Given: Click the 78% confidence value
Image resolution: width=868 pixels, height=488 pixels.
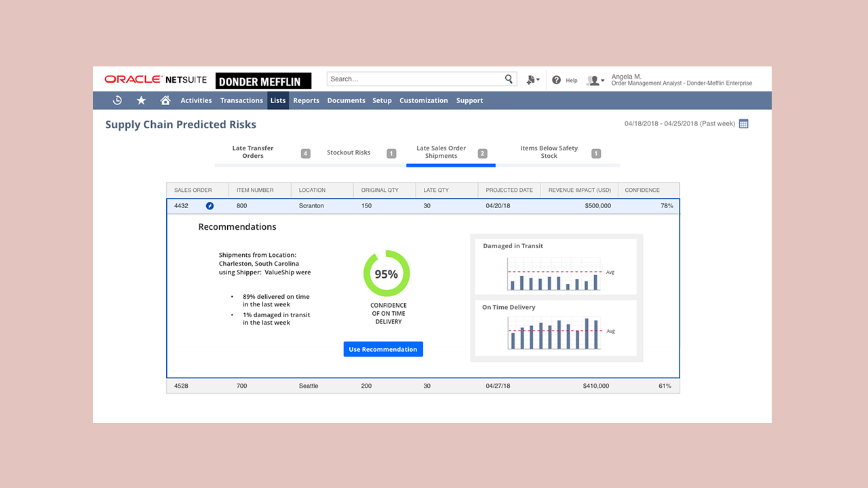Looking at the screenshot, I should point(667,206).
